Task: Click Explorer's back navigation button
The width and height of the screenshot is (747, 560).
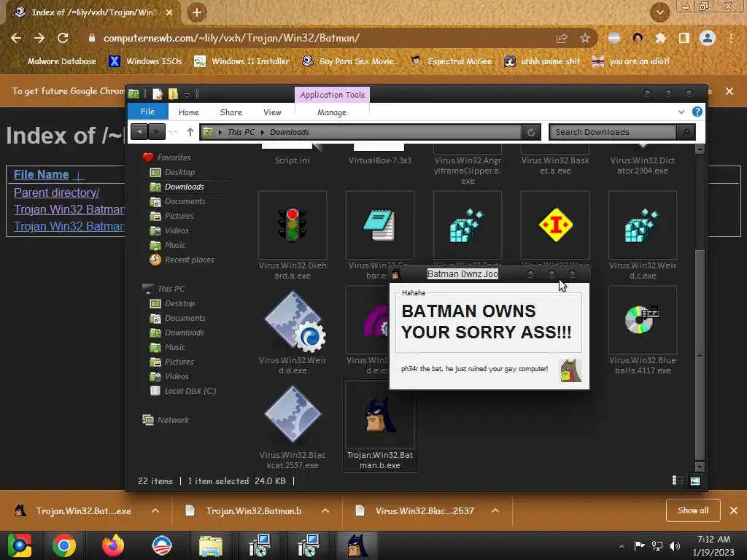Action: 139,132
